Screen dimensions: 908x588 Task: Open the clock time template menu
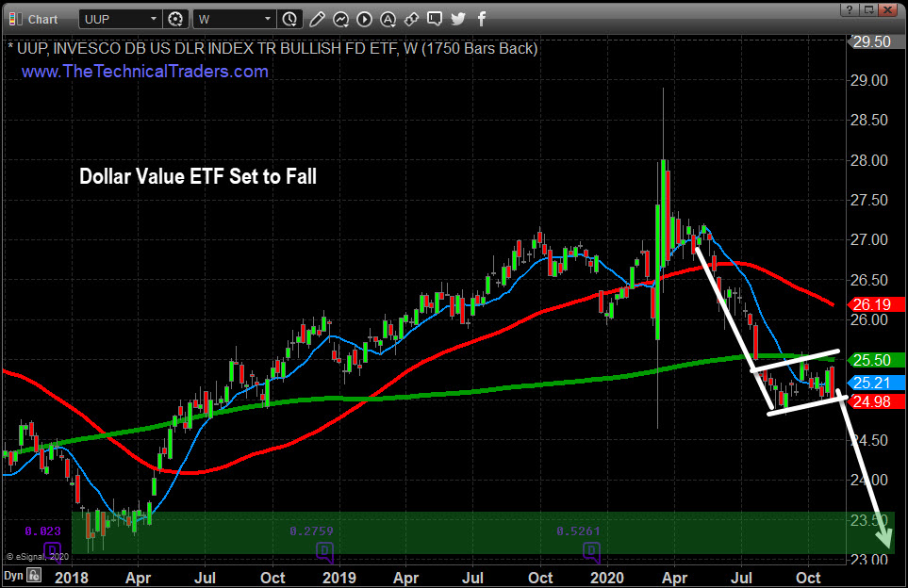pos(289,19)
